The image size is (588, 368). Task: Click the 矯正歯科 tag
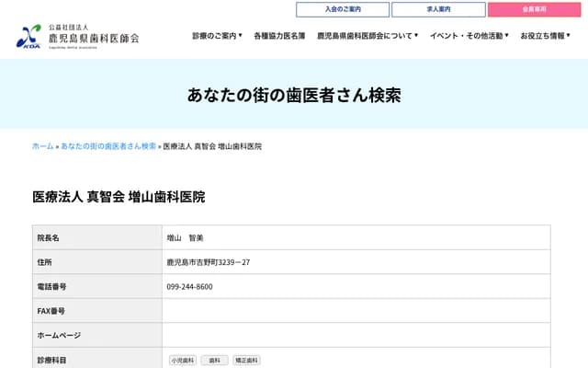[x=246, y=360]
